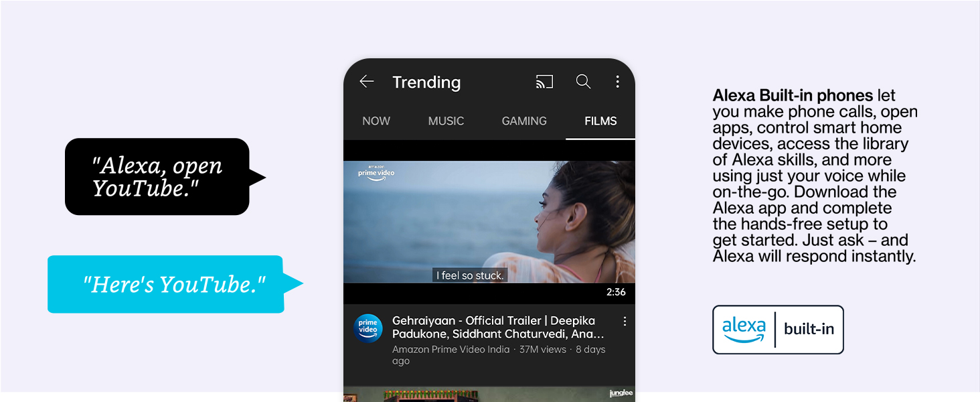Click the blue "Here's YouTube." speech bubble
The height and width of the screenshot is (402, 980).
click(x=167, y=284)
